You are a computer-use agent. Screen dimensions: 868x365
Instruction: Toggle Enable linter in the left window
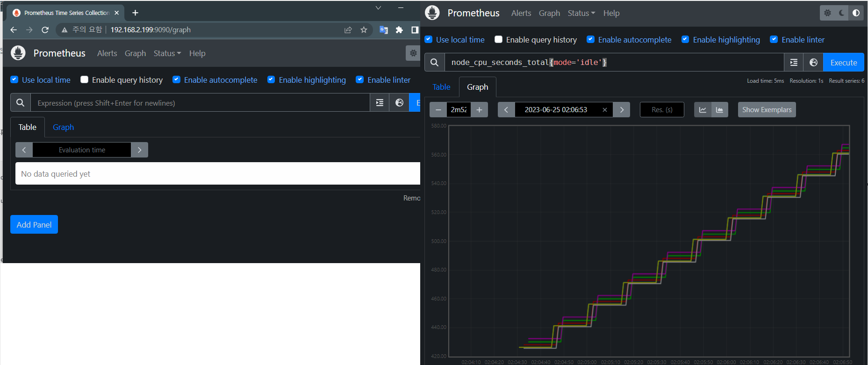(360, 79)
